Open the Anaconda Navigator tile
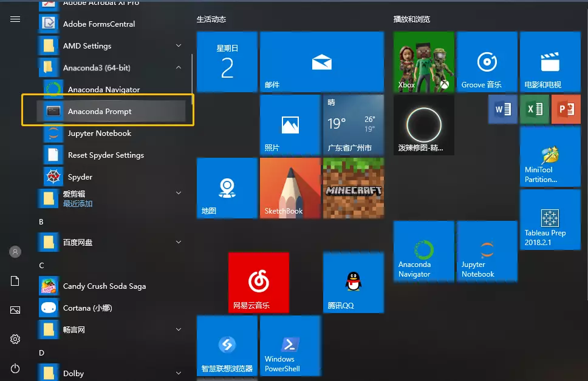 424,251
